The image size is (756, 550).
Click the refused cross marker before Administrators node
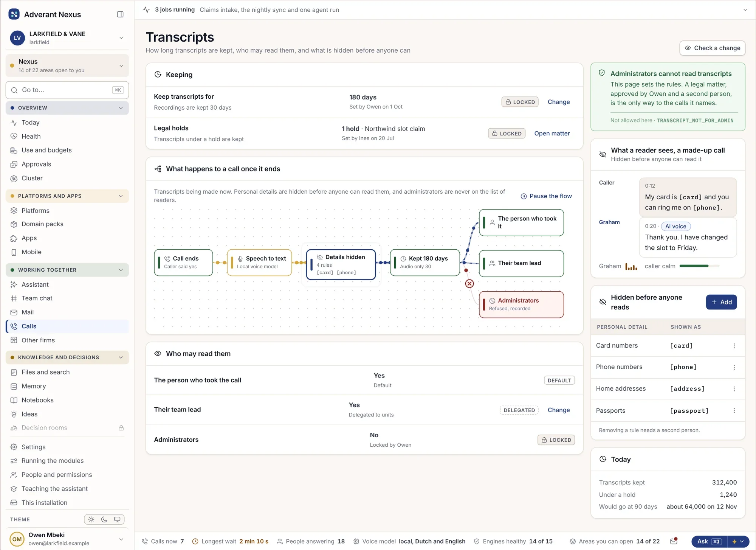point(469,284)
